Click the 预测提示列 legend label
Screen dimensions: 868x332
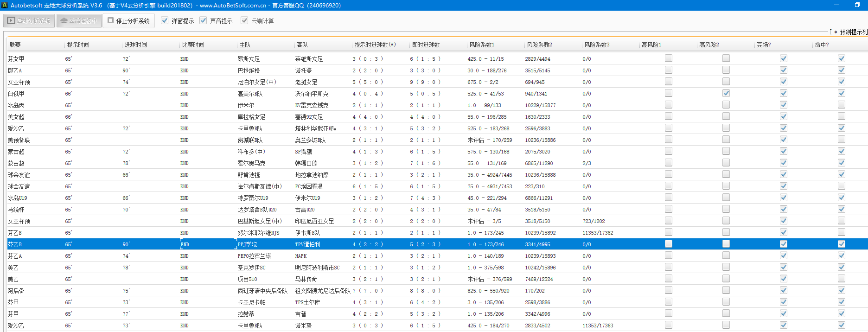pos(853,32)
